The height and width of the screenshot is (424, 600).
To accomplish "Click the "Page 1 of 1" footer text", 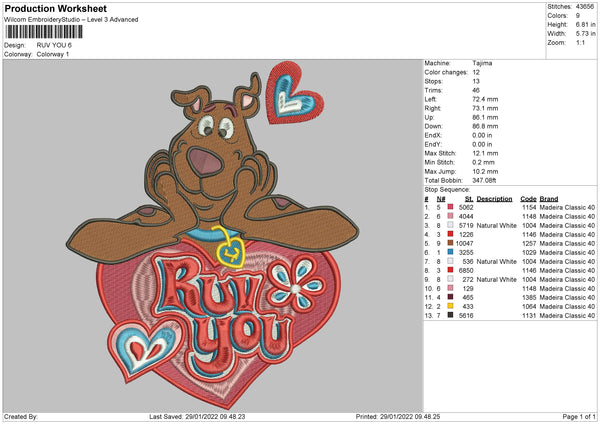I will 579,416.
